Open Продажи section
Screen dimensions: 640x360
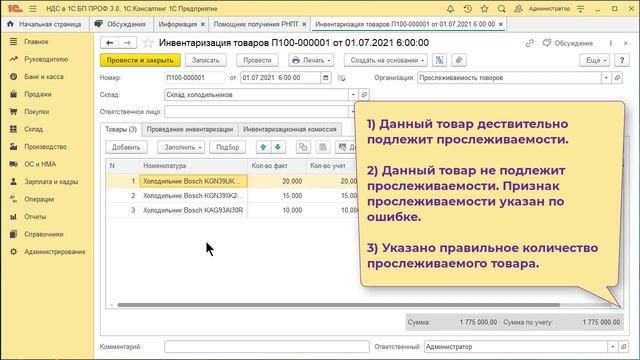(x=38, y=94)
